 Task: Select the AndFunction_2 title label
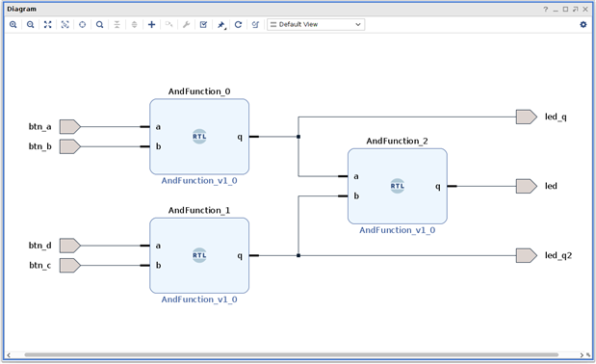pyautogui.click(x=398, y=141)
